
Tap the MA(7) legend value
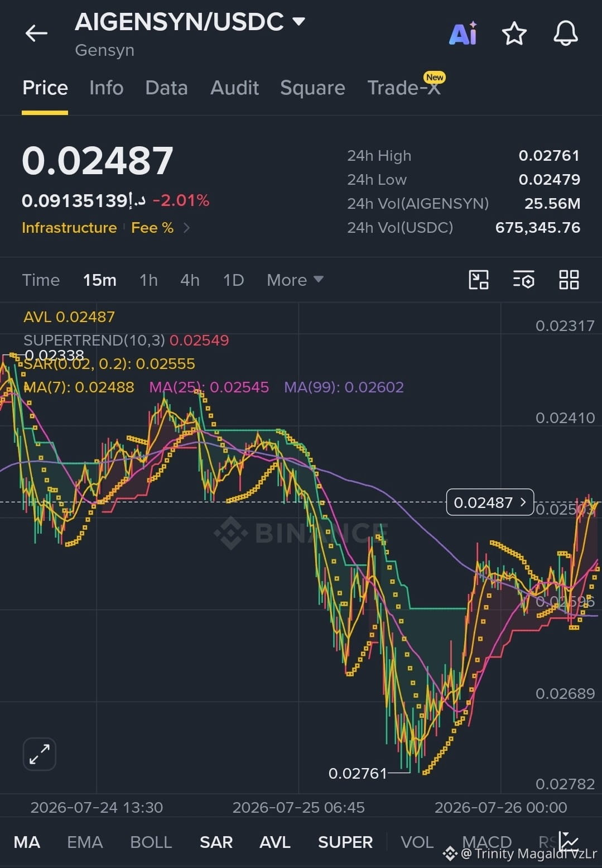coord(79,387)
